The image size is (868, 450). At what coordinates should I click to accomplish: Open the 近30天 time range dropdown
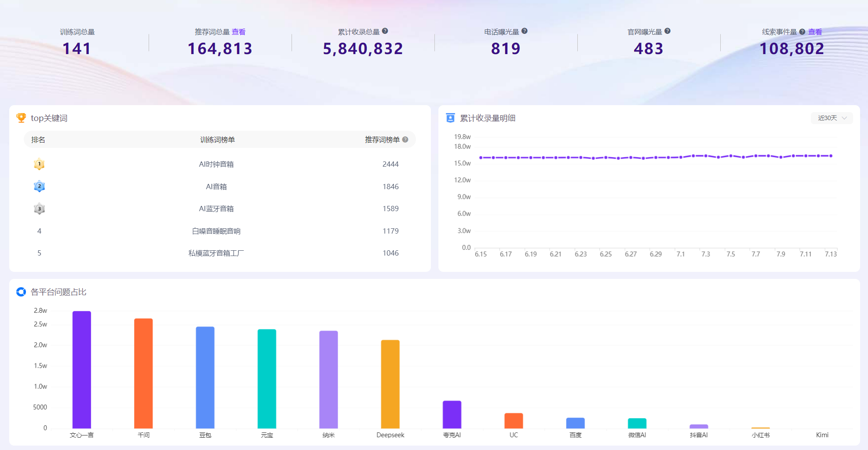(832, 118)
